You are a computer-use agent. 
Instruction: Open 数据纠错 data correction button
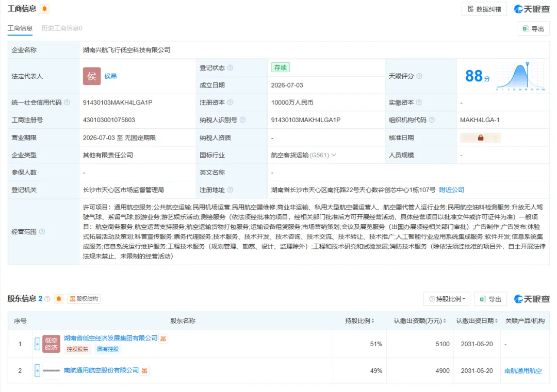484,9
